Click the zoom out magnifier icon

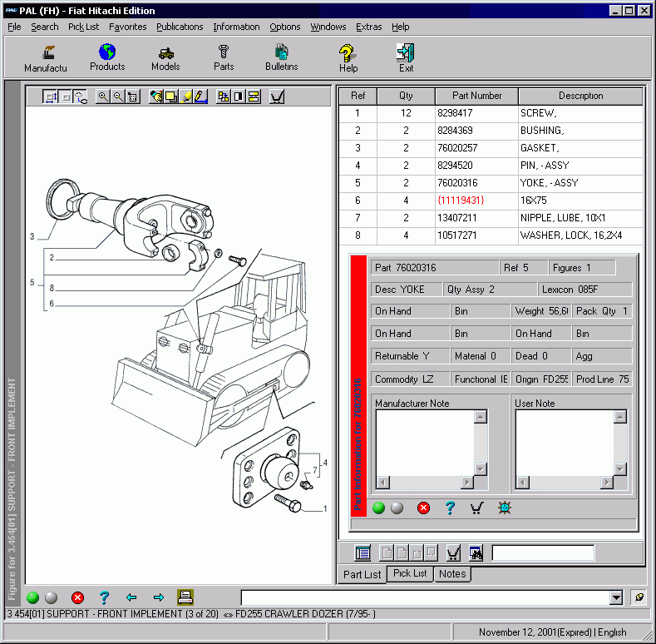[x=118, y=97]
